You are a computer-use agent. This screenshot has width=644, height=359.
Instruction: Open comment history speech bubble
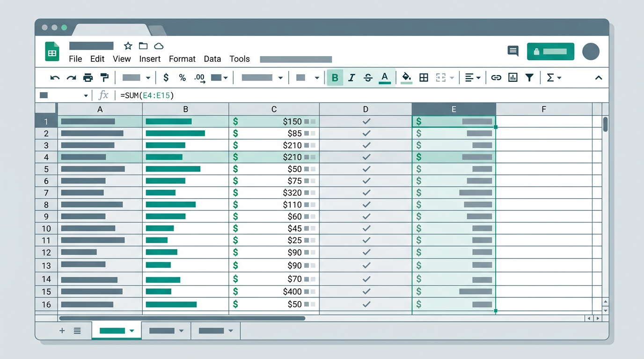pos(513,51)
